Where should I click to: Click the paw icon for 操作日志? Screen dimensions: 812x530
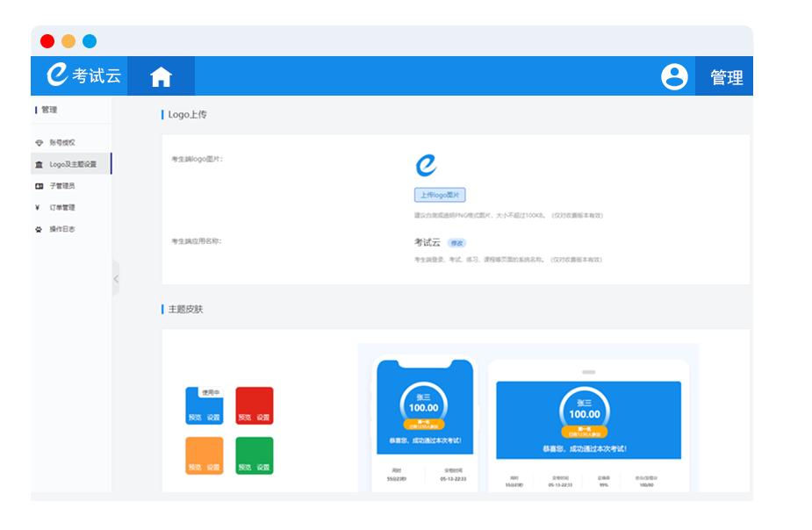[x=39, y=230]
